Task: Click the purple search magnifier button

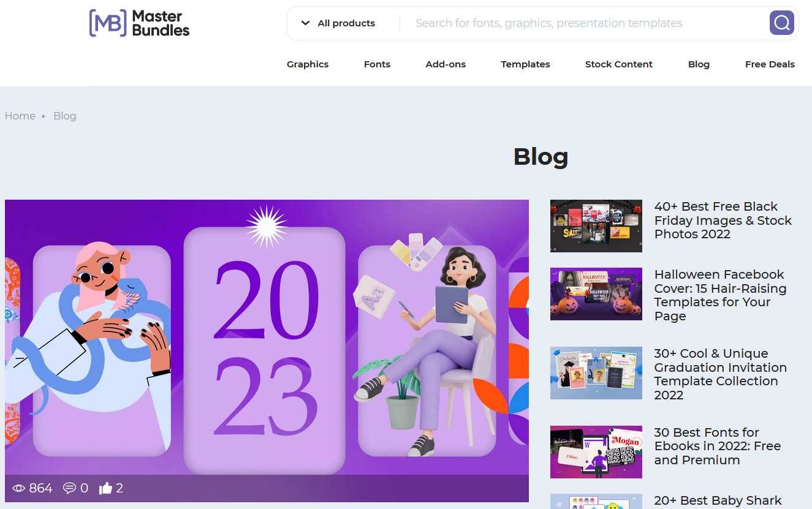Action: point(782,23)
